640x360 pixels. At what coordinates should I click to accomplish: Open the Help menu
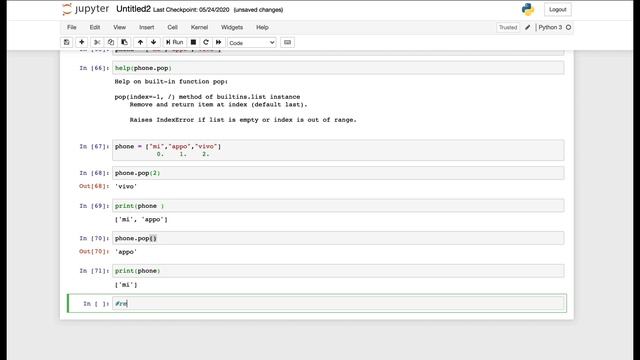coord(262,27)
